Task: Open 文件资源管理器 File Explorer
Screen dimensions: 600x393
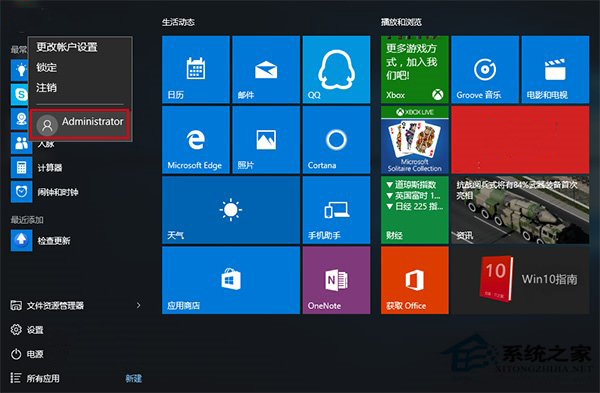Action: tap(47, 305)
